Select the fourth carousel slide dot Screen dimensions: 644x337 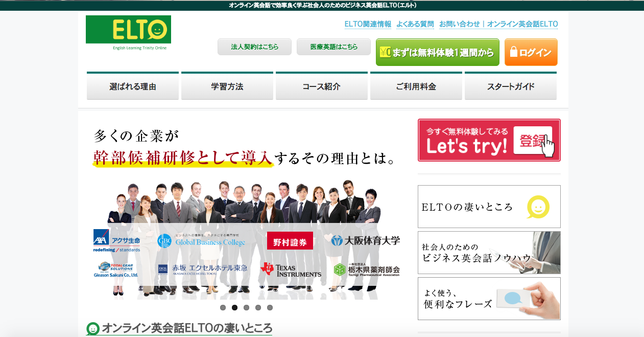click(258, 308)
